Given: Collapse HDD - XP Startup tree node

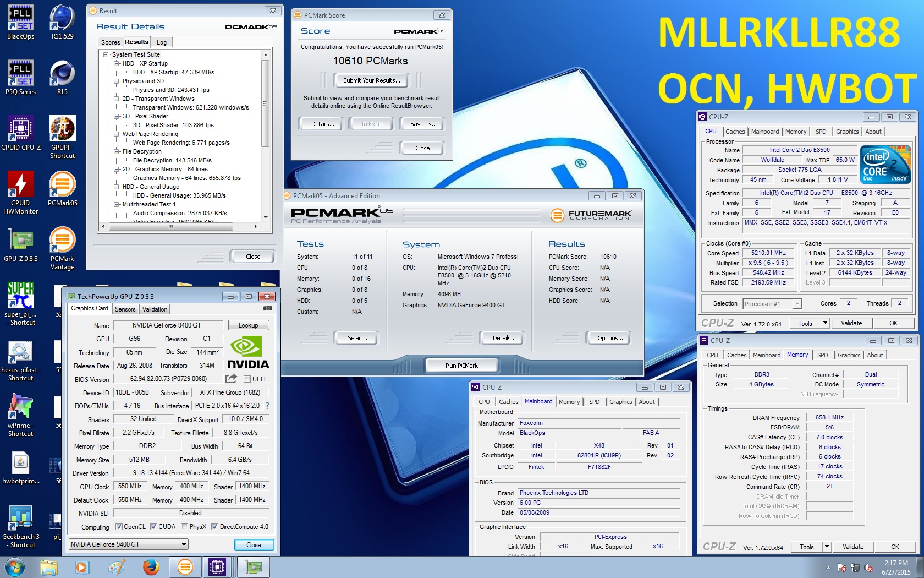Looking at the screenshot, I should pyautogui.click(x=117, y=63).
